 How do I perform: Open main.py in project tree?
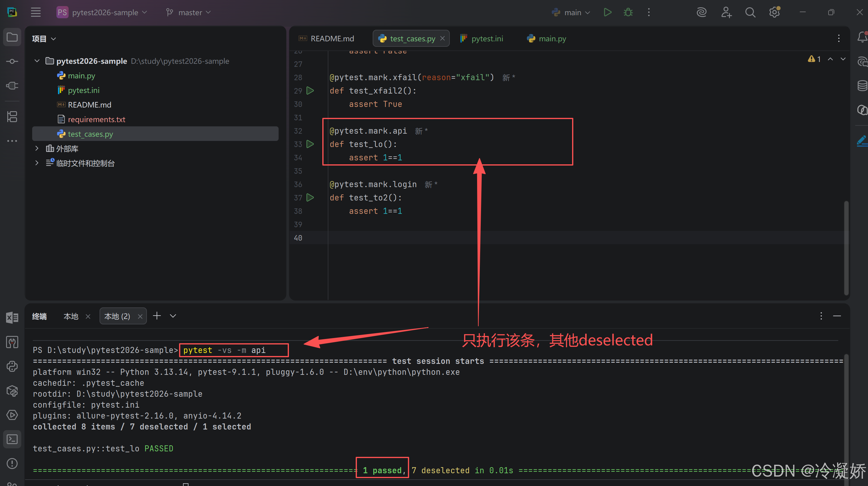click(x=82, y=76)
